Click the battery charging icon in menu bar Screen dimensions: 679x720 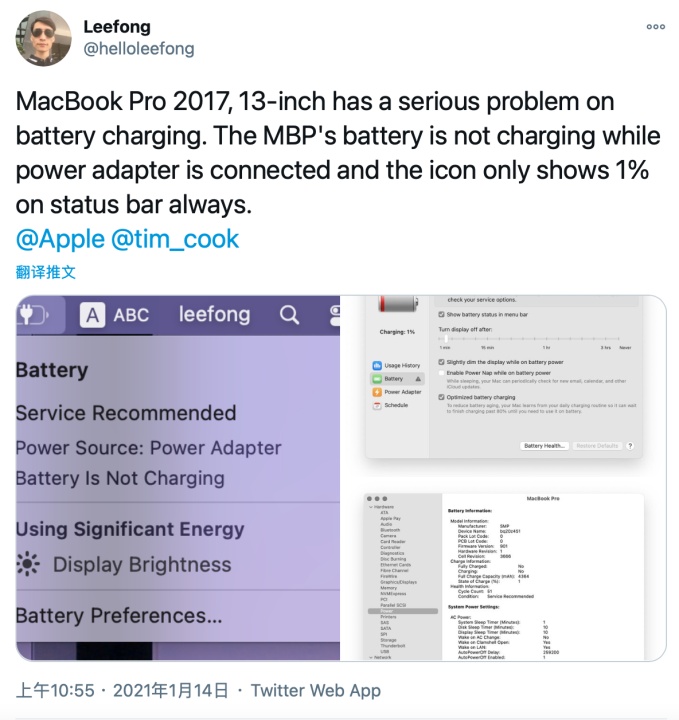point(34,315)
